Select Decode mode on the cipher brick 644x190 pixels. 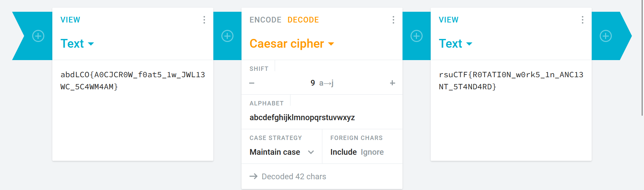pos(303,20)
